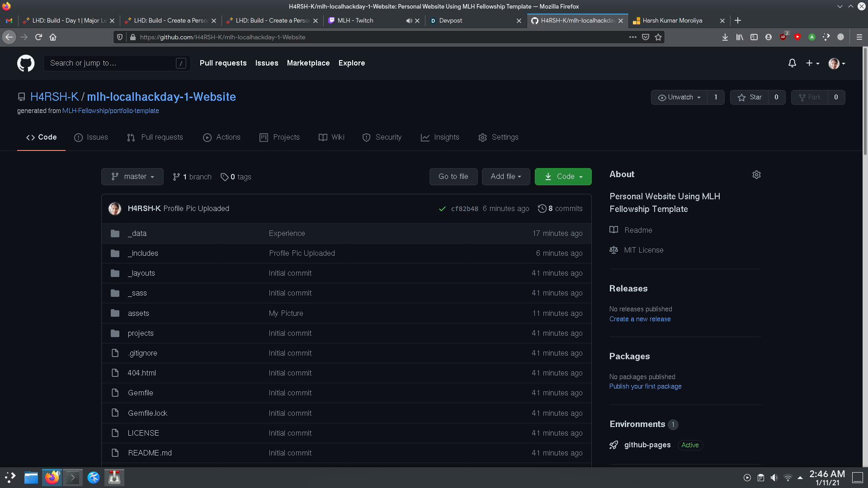Open the Add file dropdown
This screenshot has width=868, height=488.
(x=505, y=177)
